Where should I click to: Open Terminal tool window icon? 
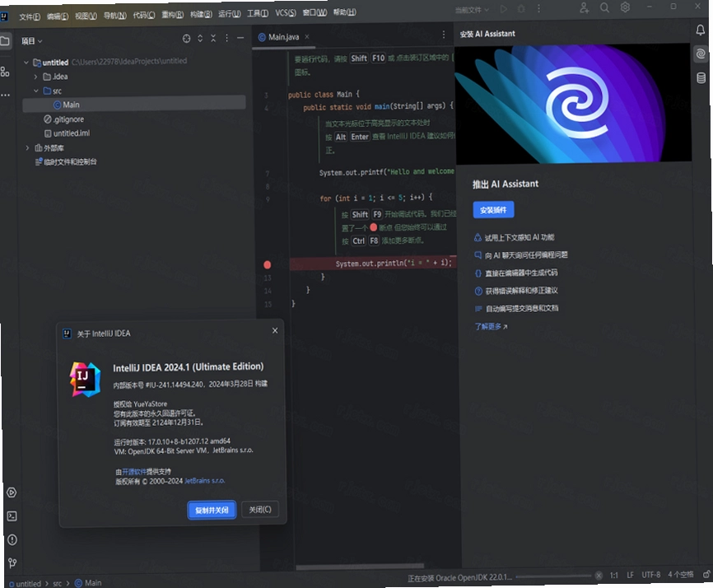click(12, 516)
